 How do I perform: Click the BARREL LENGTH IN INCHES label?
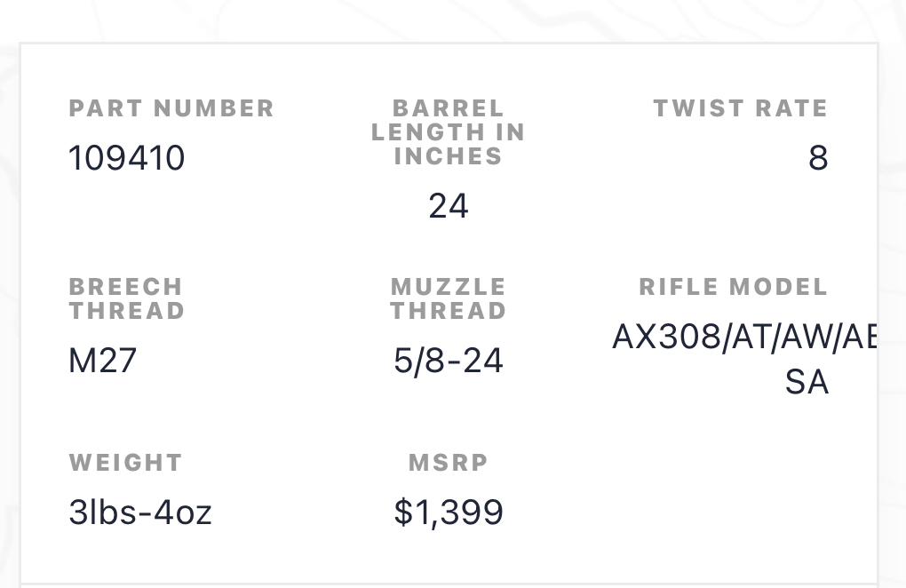(449, 132)
